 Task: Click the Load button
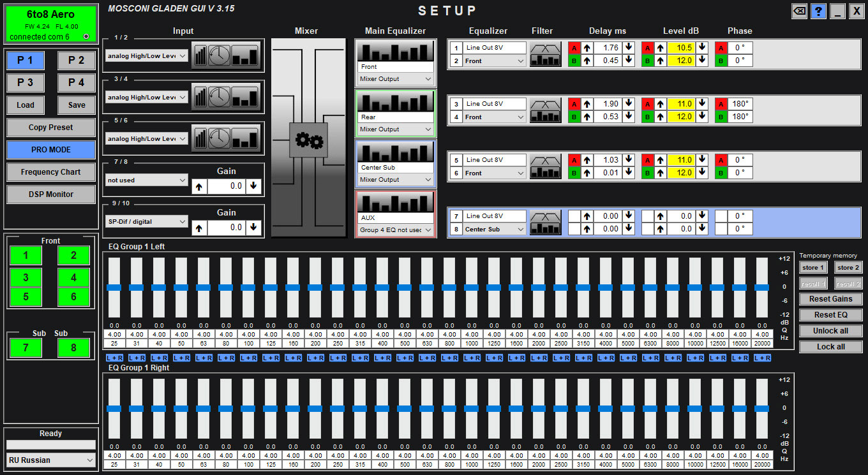(x=26, y=105)
